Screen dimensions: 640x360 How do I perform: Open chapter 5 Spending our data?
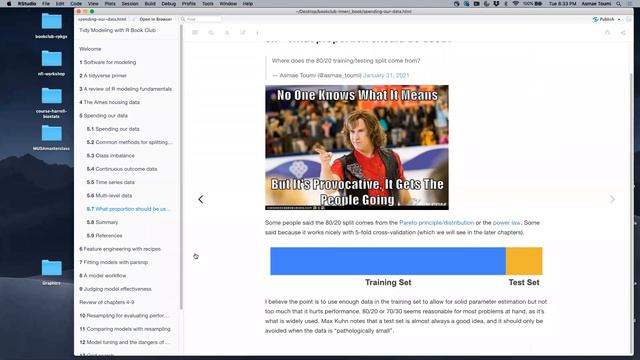(x=104, y=116)
